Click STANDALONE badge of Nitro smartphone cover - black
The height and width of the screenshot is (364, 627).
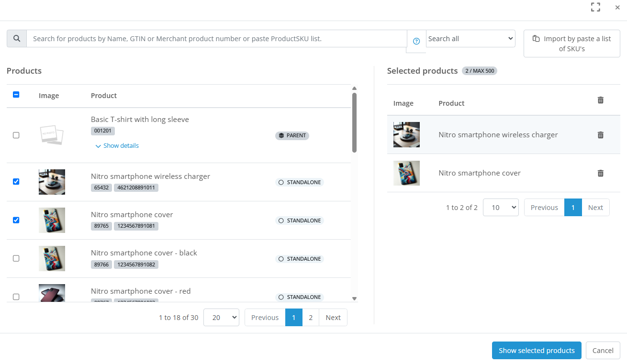click(300, 259)
